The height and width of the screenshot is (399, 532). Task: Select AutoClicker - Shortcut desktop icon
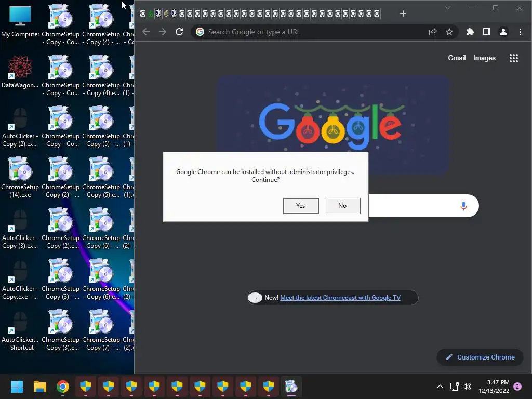20,331
